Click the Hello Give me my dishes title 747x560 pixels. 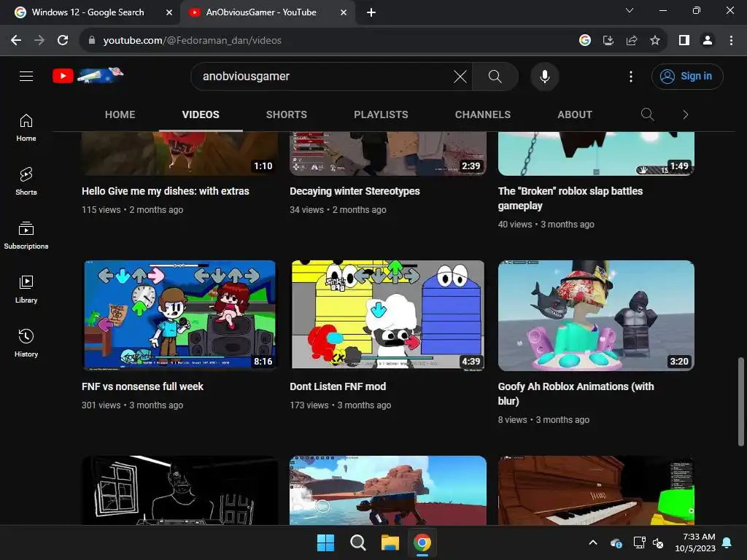(x=166, y=191)
